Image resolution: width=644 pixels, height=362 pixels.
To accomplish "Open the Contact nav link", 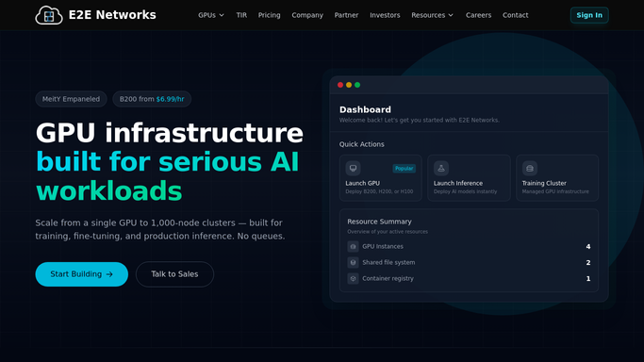I will click(x=516, y=15).
